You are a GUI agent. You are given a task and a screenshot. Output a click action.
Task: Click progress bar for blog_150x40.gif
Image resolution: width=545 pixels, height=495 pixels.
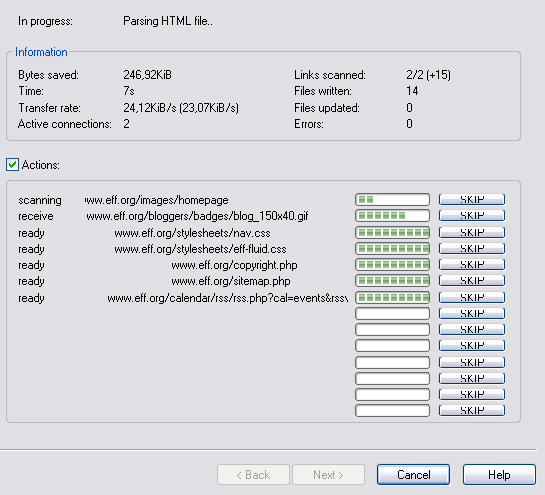(392, 216)
